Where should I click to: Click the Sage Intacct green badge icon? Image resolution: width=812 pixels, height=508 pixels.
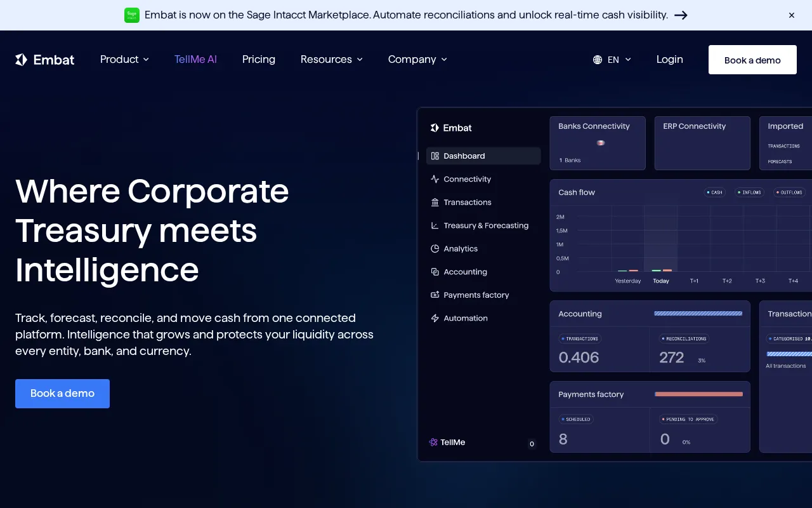(x=132, y=15)
